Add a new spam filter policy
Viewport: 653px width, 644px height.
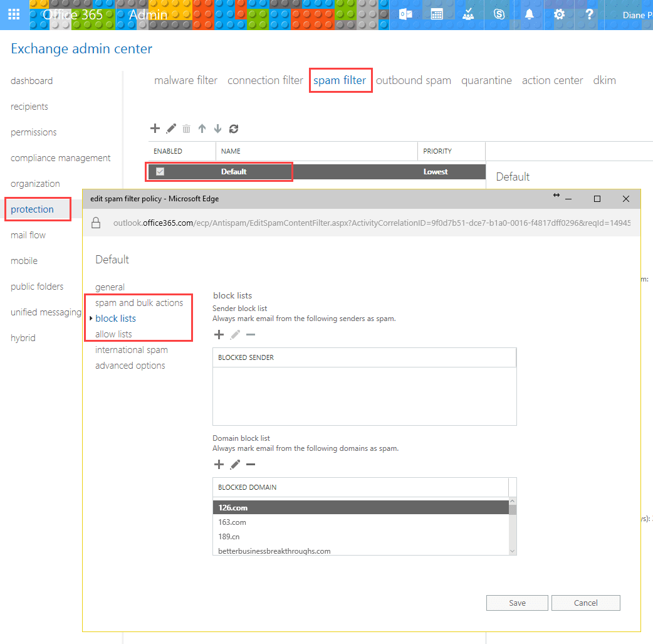pos(155,129)
